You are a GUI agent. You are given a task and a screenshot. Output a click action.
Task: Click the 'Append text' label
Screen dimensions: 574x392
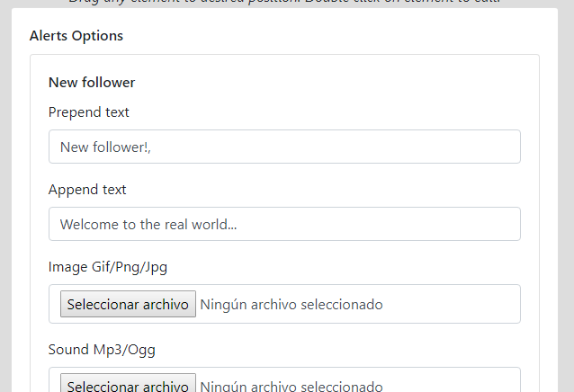click(x=87, y=190)
